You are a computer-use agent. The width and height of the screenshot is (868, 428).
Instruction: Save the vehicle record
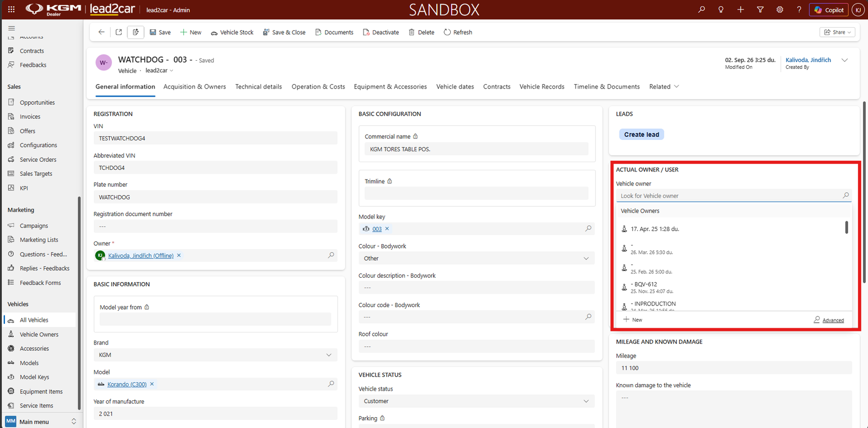point(160,32)
